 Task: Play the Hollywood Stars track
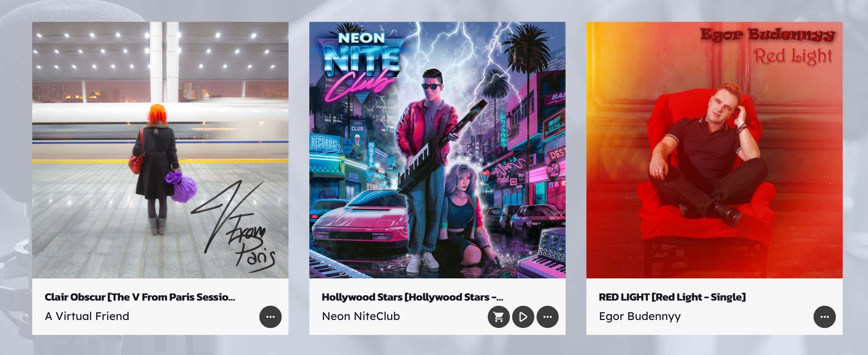(523, 317)
